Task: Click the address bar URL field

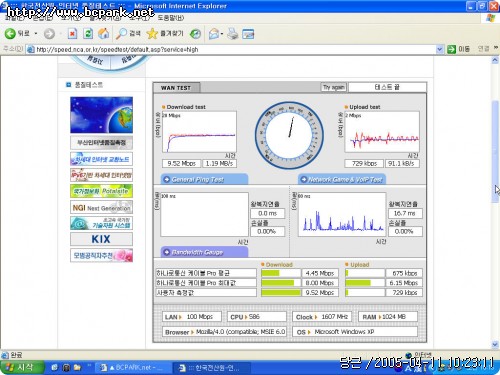Action: tap(235, 49)
